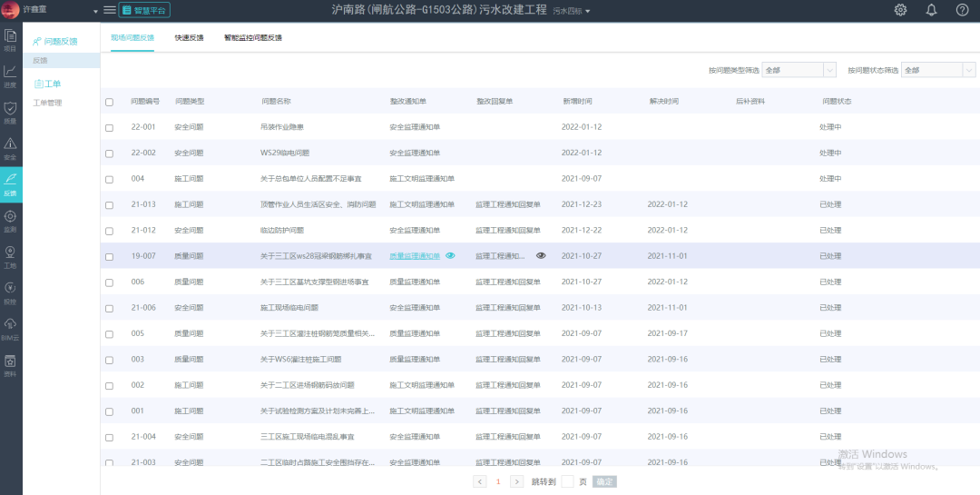
Task: Click the 问题反馈 panel heading icon
Action: (x=37, y=41)
